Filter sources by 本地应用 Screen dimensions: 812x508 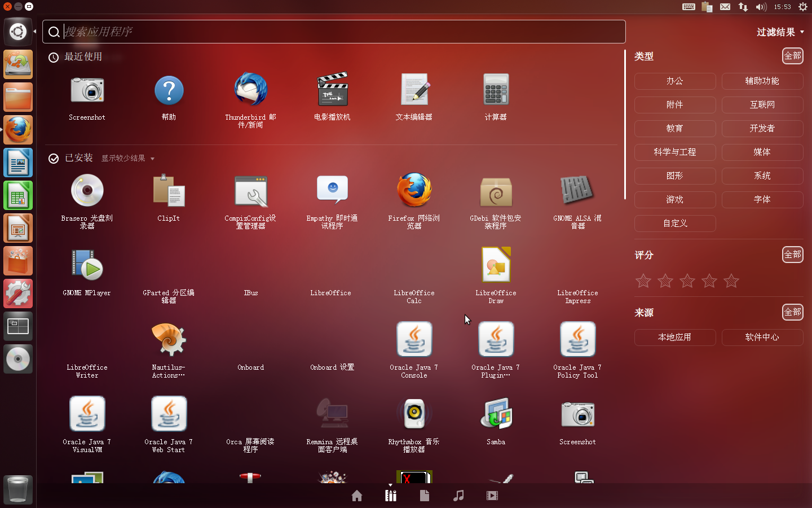coord(675,338)
